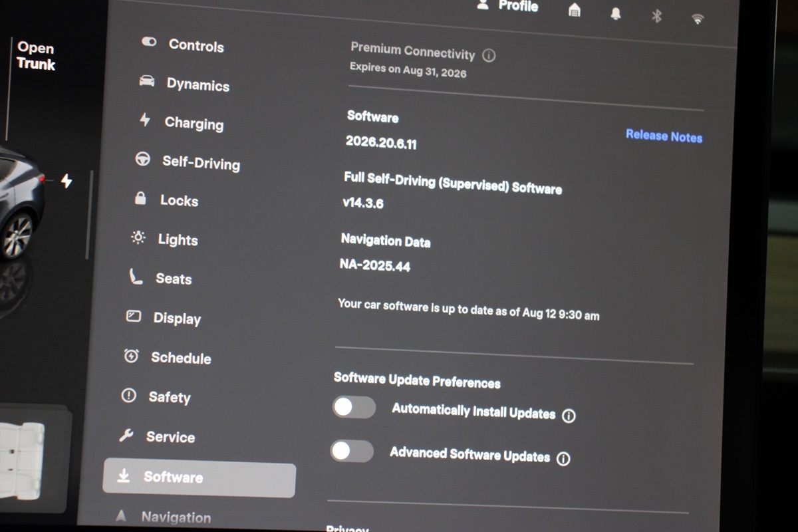Screen dimensions: 798x532
Task: Open the Release Notes link
Action: 664,136
